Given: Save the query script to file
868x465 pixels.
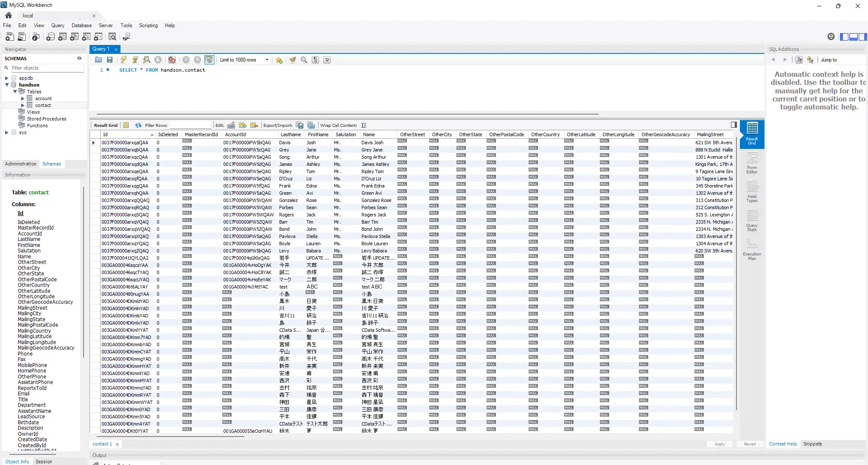Looking at the screenshot, I should (110, 60).
